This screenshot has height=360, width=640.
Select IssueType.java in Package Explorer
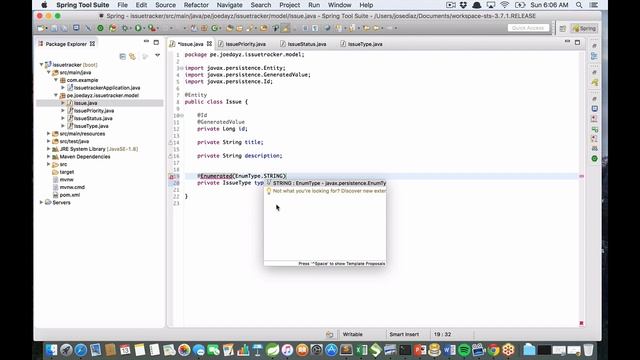pyautogui.click(x=91, y=126)
